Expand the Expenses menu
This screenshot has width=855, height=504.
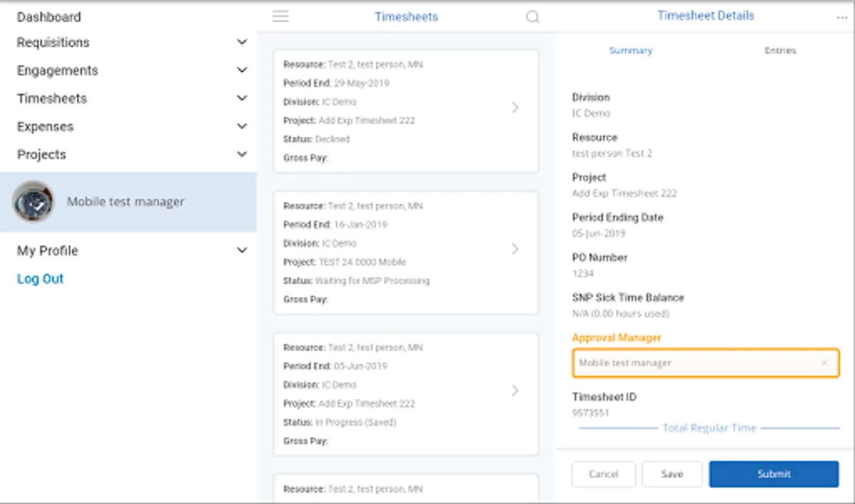242,126
